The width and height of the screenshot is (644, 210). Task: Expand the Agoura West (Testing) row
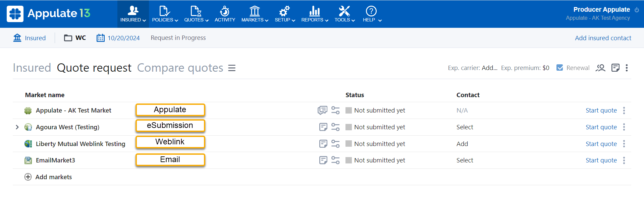17,127
